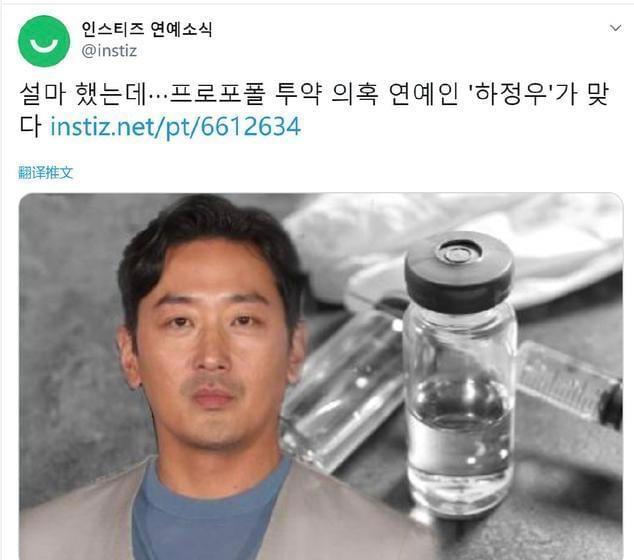Image resolution: width=634 pixels, height=560 pixels.
Task: Show more actions via the top-right down arrow
Action: click(x=615, y=28)
